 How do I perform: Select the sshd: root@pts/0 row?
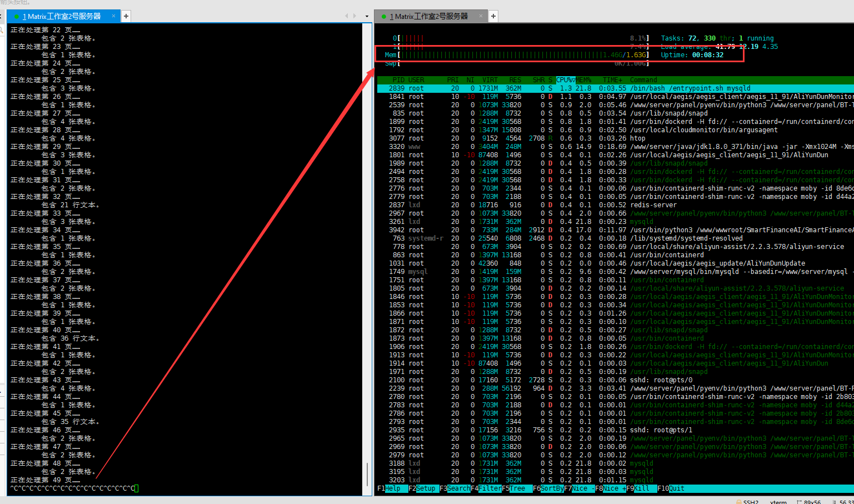[615, 380]
